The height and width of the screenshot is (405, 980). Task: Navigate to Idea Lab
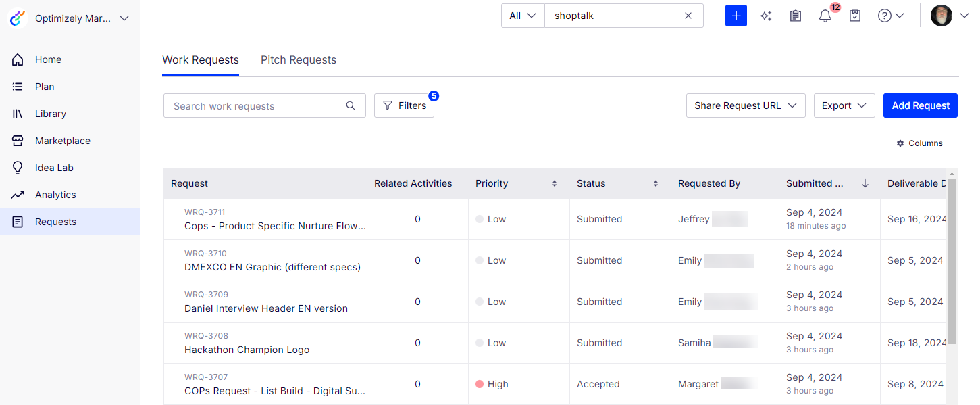[54, 167]
